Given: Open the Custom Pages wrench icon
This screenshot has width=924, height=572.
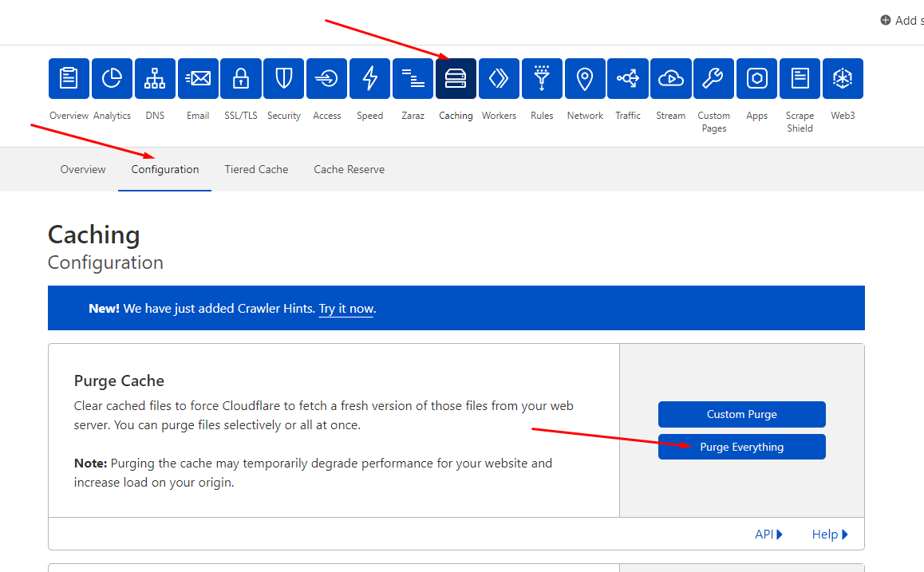Looking at the screenshot, I should tap(713, 78).
